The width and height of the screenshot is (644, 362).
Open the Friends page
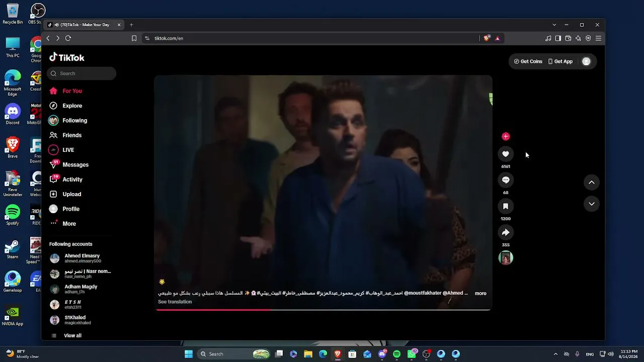click(x=65, y=135)
